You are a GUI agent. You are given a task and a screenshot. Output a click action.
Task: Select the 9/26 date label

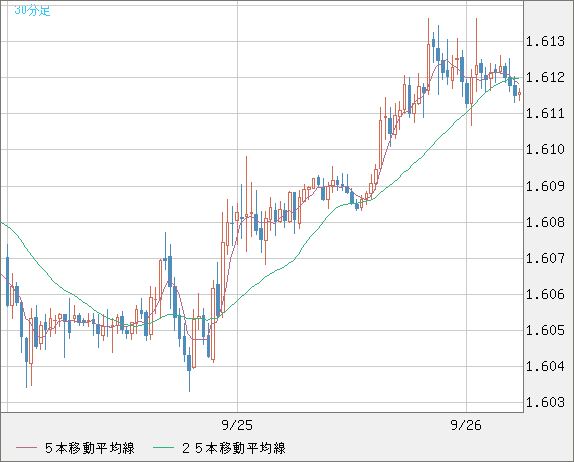466,425
